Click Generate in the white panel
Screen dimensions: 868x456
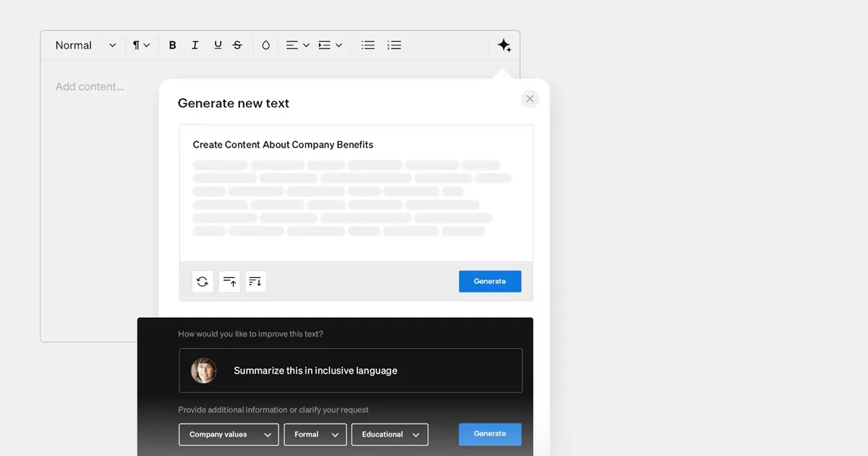click(x=490, y=282)
